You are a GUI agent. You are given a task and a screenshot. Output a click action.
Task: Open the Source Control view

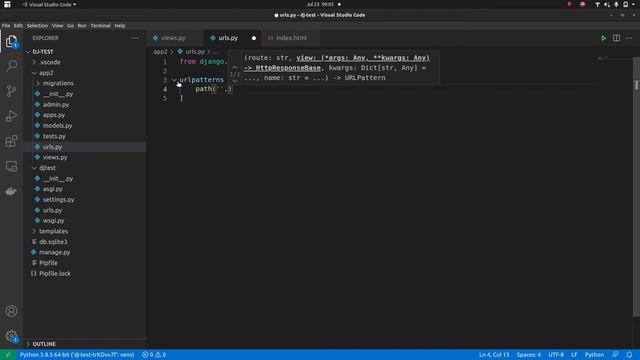11,91
